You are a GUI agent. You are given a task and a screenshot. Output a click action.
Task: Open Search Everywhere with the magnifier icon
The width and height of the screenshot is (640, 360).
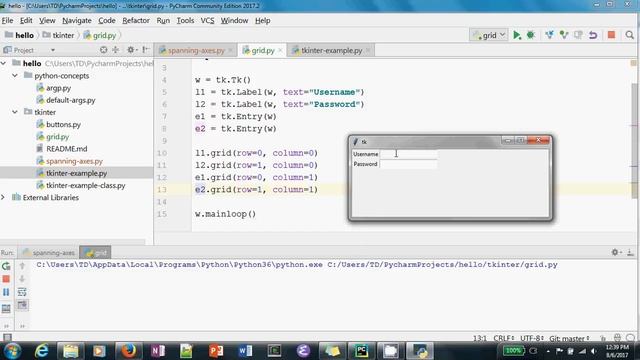(x=629, y=35)
